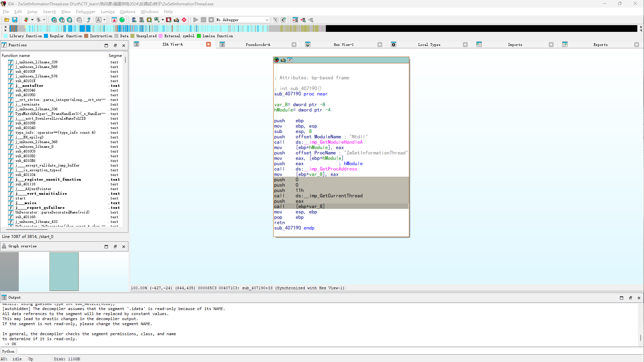644x362 pixels.
Task: Click the Graph overview thumbnail
Action: coord(64,271)
